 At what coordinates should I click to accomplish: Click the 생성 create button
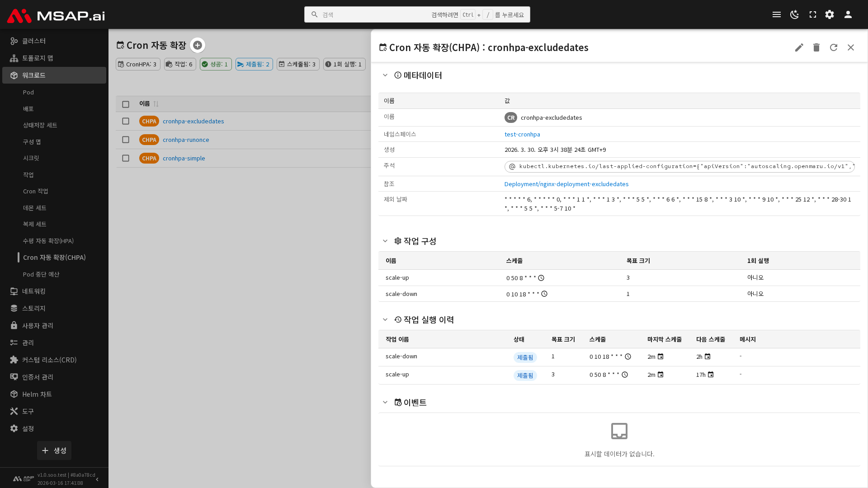tap(54, 450)
